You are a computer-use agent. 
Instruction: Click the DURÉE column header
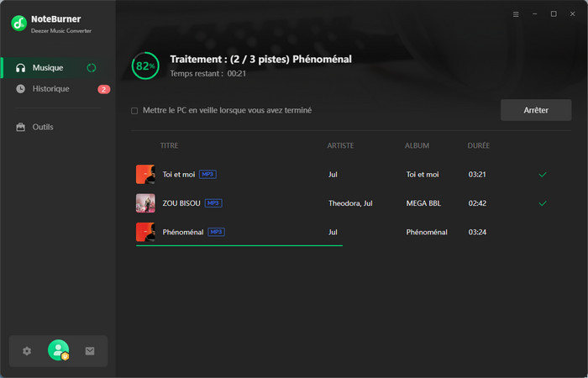point(479,145)
